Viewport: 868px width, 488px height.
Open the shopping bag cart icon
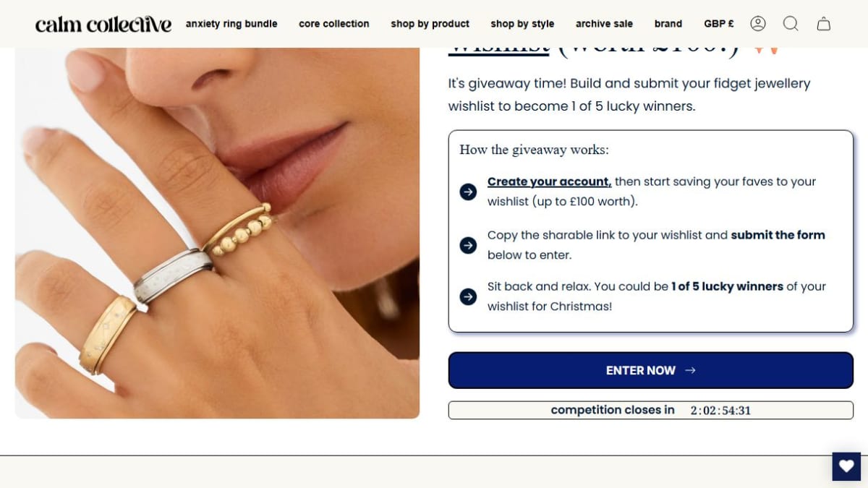[x=824, y=24]
